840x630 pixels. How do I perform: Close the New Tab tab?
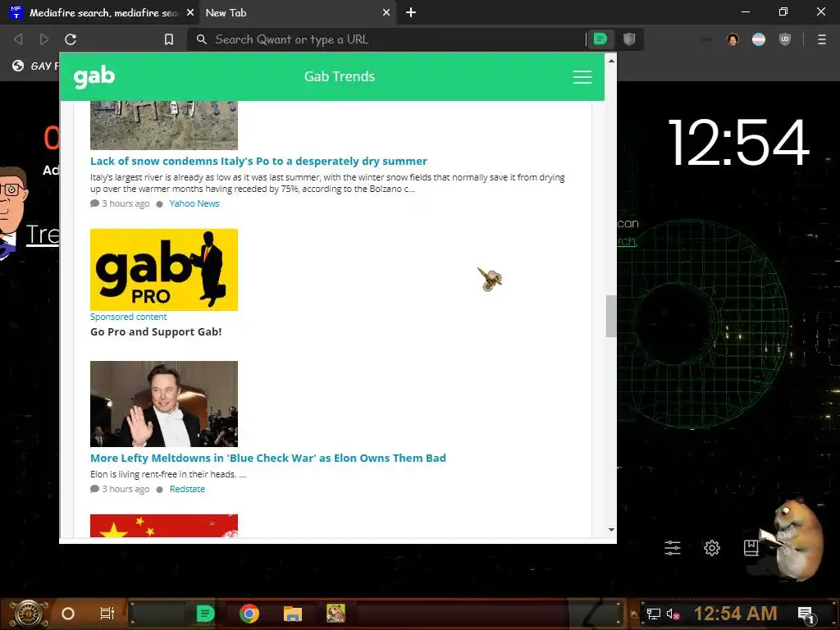[x=386, y=12]
